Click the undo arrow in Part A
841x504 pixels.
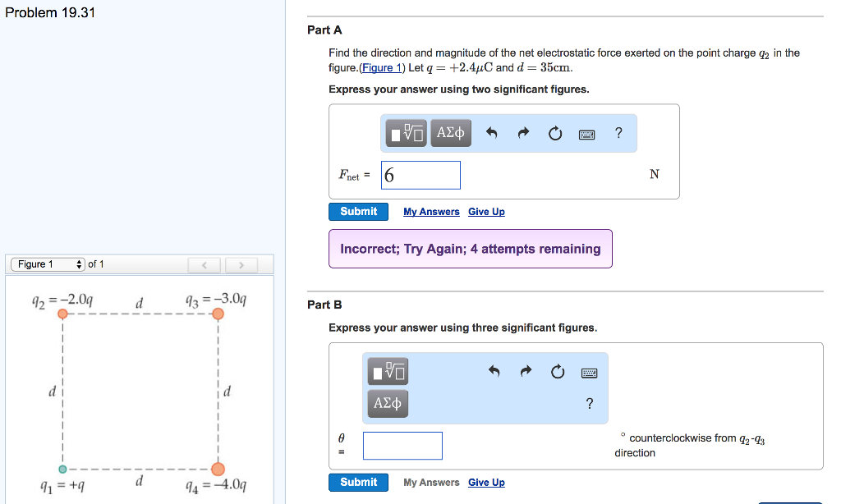pos(492,133)
